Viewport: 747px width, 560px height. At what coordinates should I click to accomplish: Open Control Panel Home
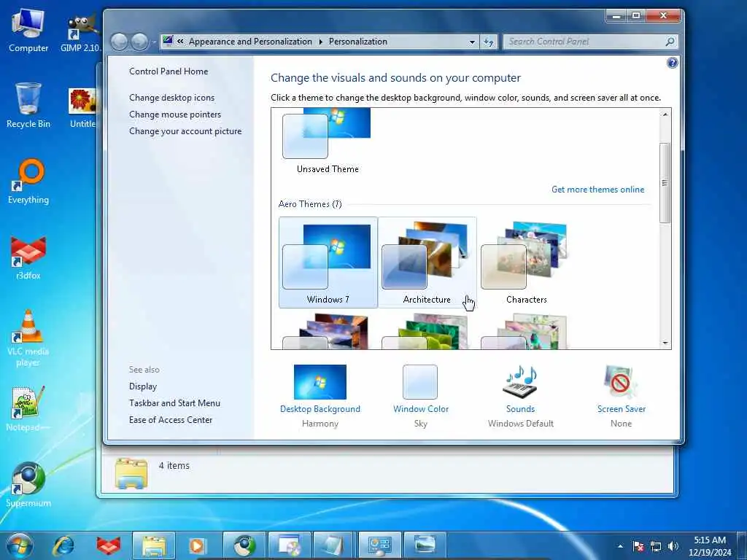click(169, 71)
